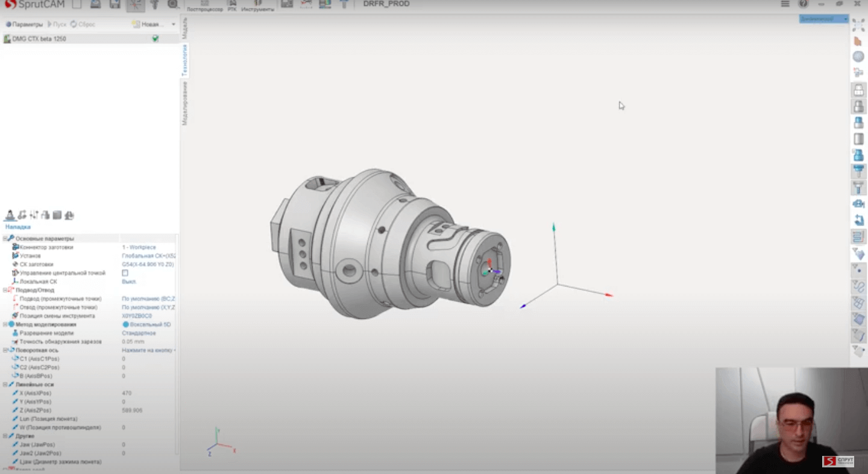Click the Разрешение модели value Стандартное

(x=139, y=333)
